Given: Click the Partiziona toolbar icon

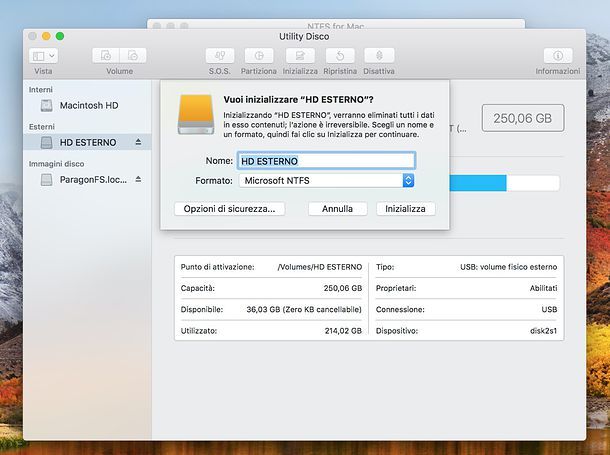Looking at the screenshot, I should tap(259, 56).
